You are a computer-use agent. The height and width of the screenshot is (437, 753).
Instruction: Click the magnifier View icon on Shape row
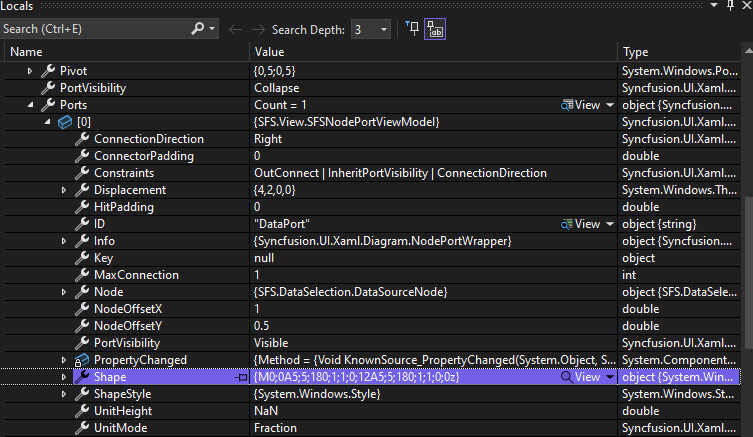pos(567,377)
